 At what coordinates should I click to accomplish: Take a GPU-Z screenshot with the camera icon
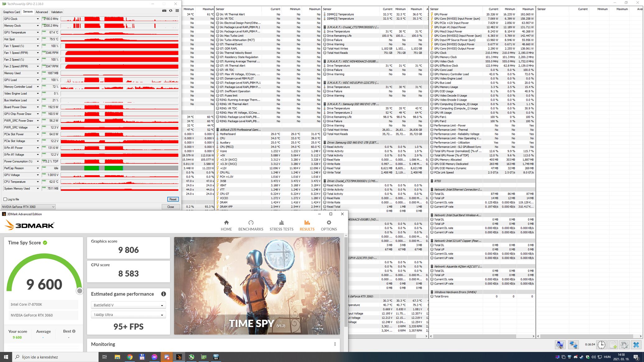164,11
